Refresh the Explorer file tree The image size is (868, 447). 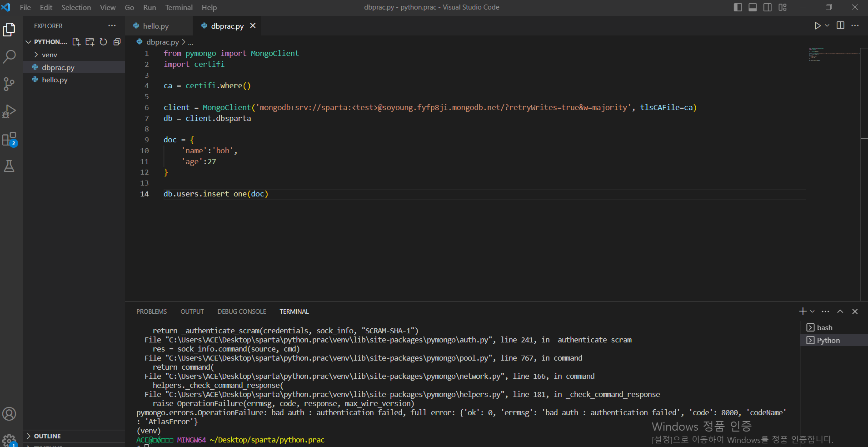pyautogui.click(x=104, y=42)
